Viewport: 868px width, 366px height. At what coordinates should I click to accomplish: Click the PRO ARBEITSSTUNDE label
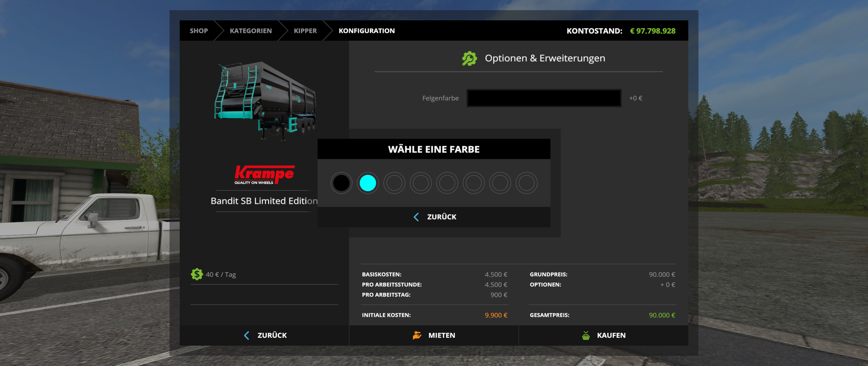tap(392, 285)
